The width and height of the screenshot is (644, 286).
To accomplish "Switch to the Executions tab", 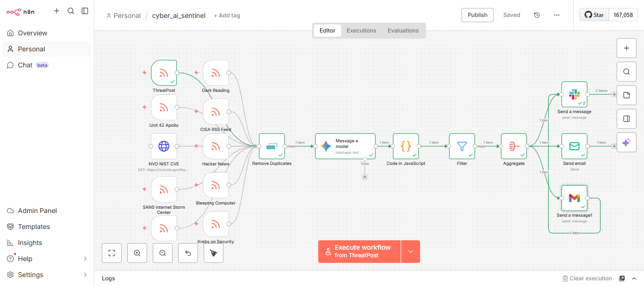I will [x=361, y=31].
